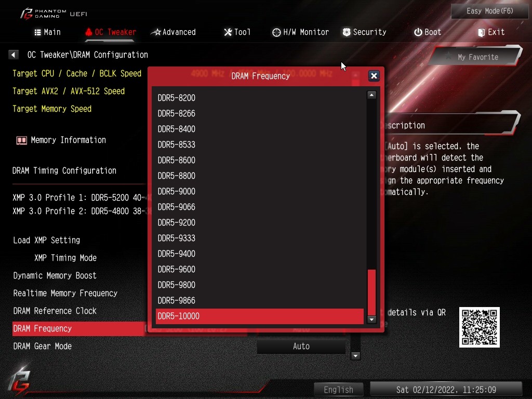This screenshot has height=399, width=532.
Task: Click the date and time display
Action: [x=446, y=390]
